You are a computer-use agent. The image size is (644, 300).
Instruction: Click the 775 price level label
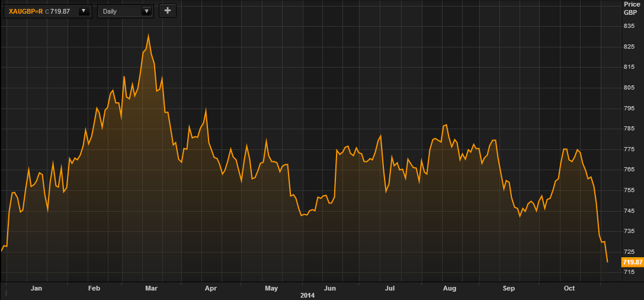tap(629, 149)
